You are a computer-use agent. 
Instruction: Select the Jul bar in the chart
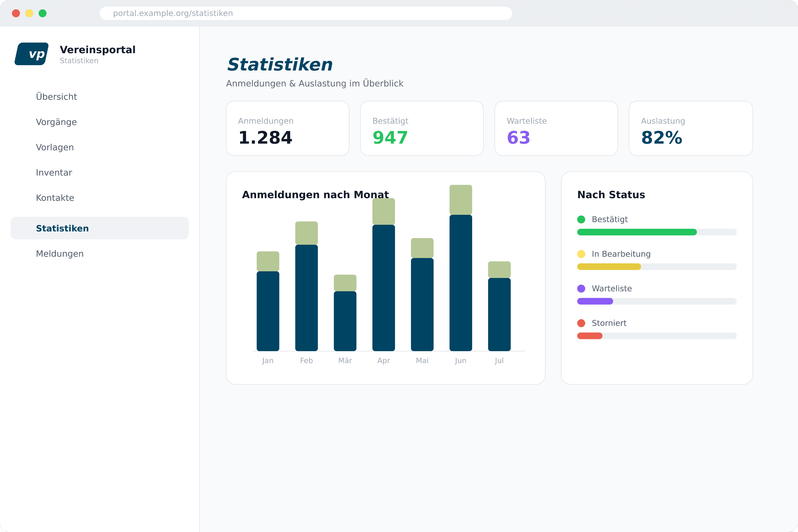[x=499, y=306]
